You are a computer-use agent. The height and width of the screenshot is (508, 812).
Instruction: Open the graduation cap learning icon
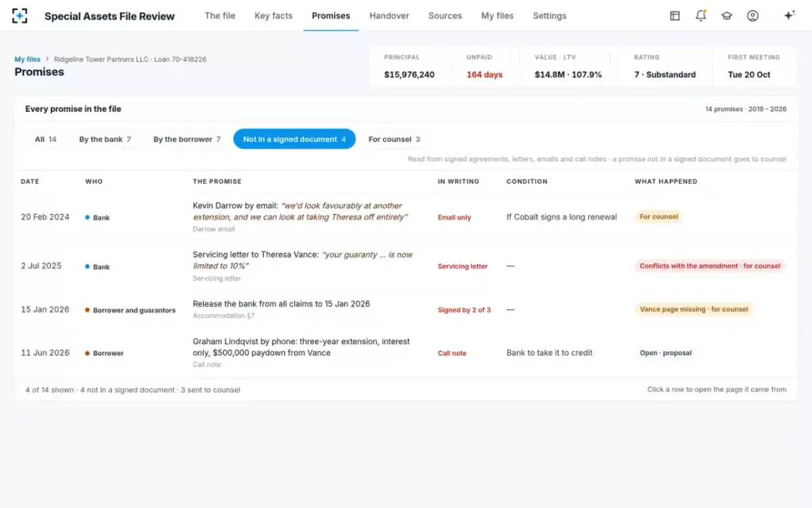tap(727, 16)
